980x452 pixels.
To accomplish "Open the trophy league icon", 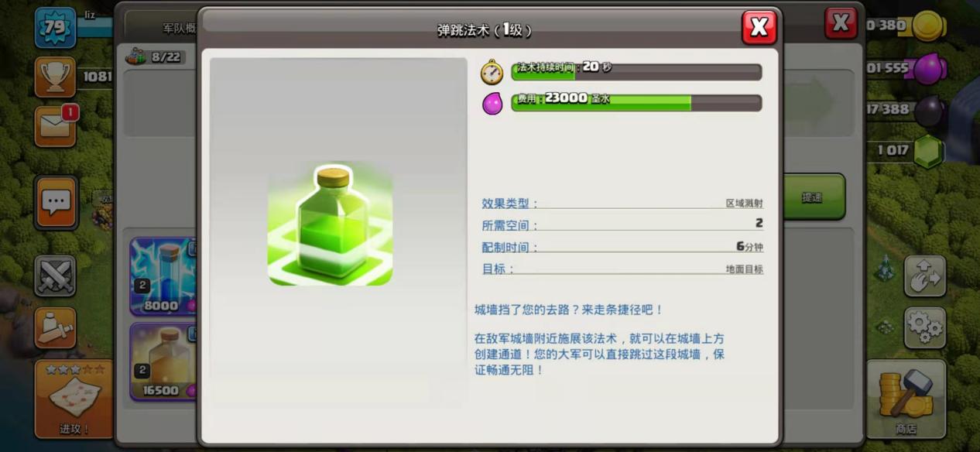I will tap(55, 77).
